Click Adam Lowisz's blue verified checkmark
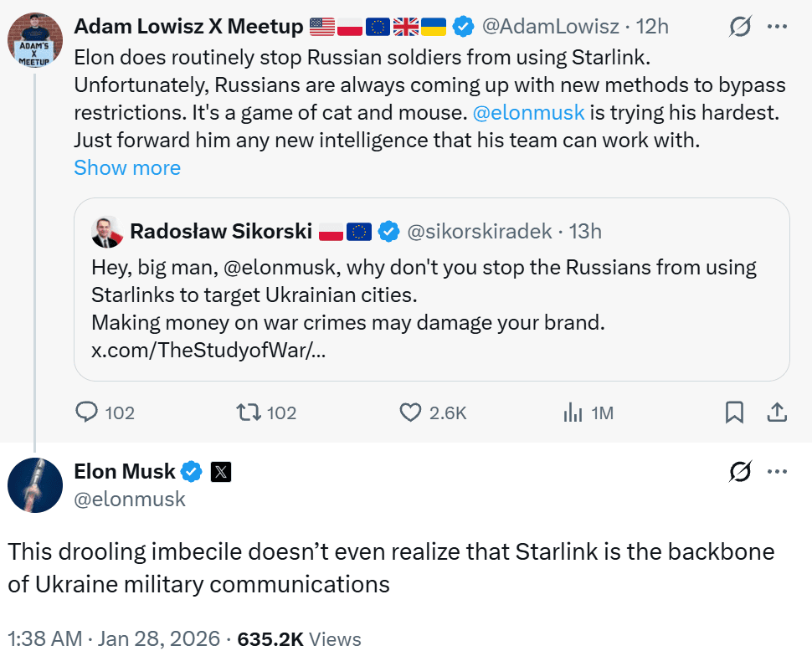 pyautogui.click(x=463, y=27)
